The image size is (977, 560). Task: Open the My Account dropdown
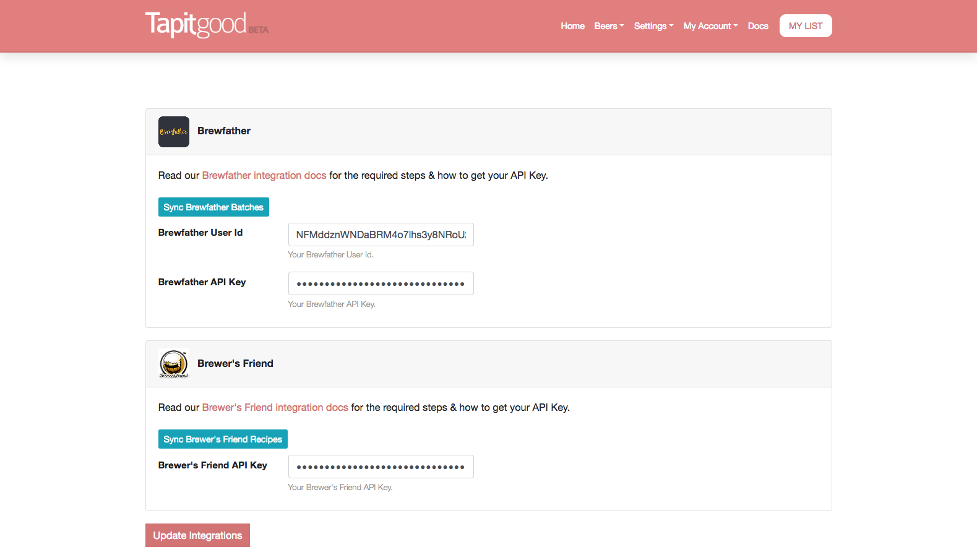pos(710,26)
